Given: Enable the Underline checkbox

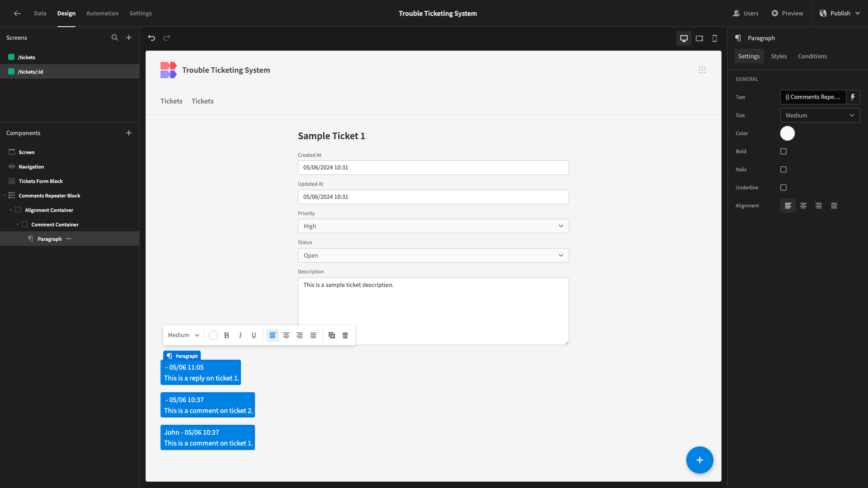Looking at the screenshot, I should (x=783, y=188).
